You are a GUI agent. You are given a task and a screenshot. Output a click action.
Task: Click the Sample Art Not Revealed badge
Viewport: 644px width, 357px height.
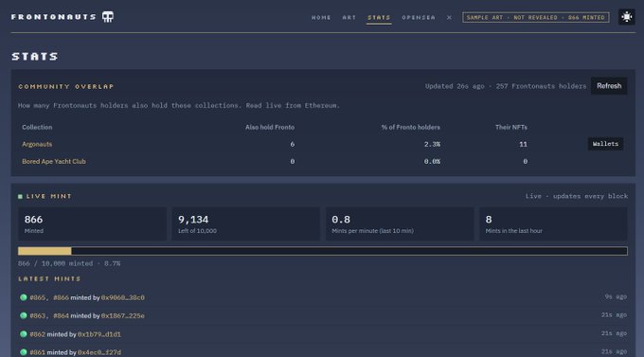[x=536, y=17]
